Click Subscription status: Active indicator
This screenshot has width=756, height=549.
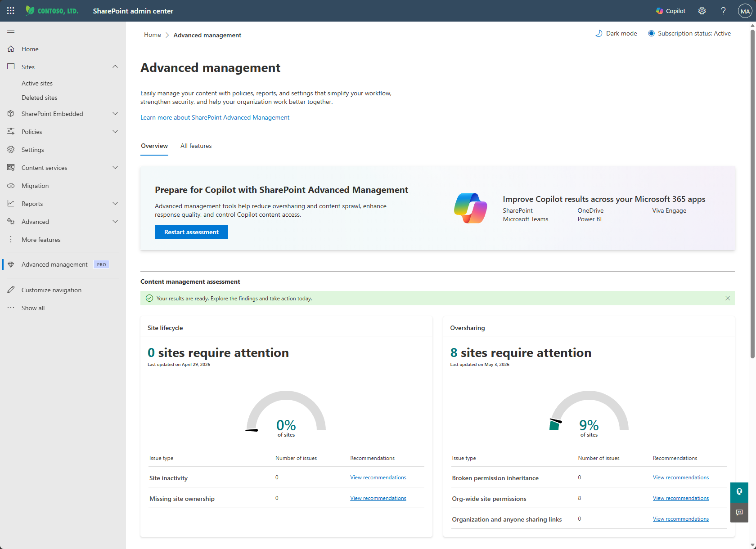click(689, 33)
